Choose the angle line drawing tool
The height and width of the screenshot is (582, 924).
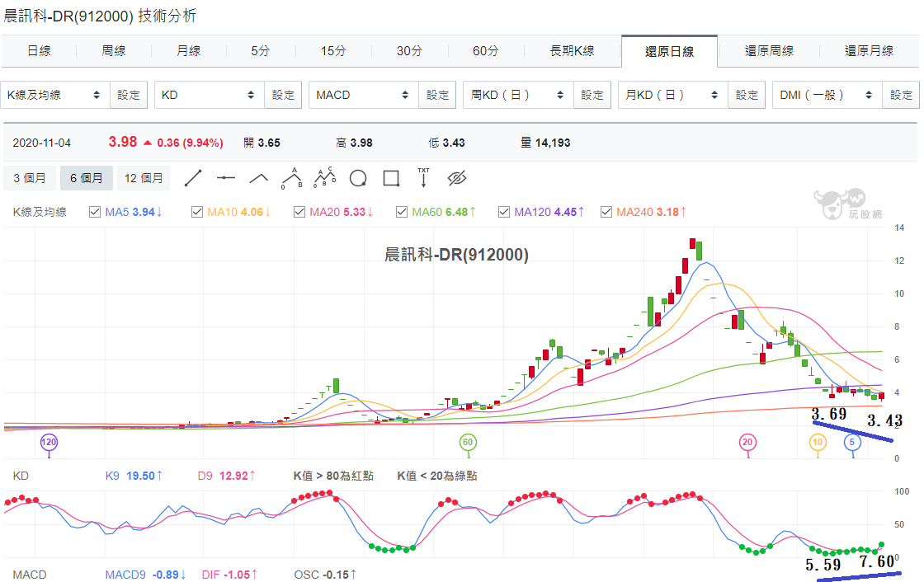259,178
